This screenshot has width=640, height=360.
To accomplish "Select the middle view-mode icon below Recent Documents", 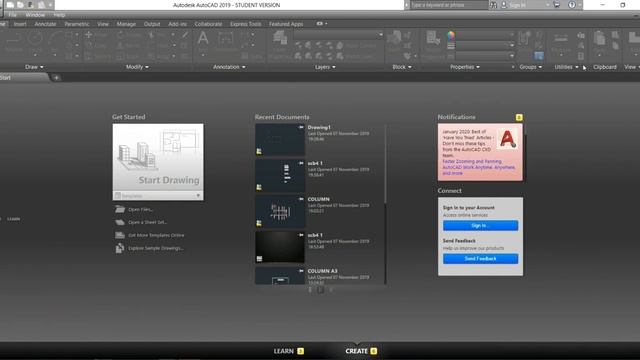I will (x=320, y=289).
